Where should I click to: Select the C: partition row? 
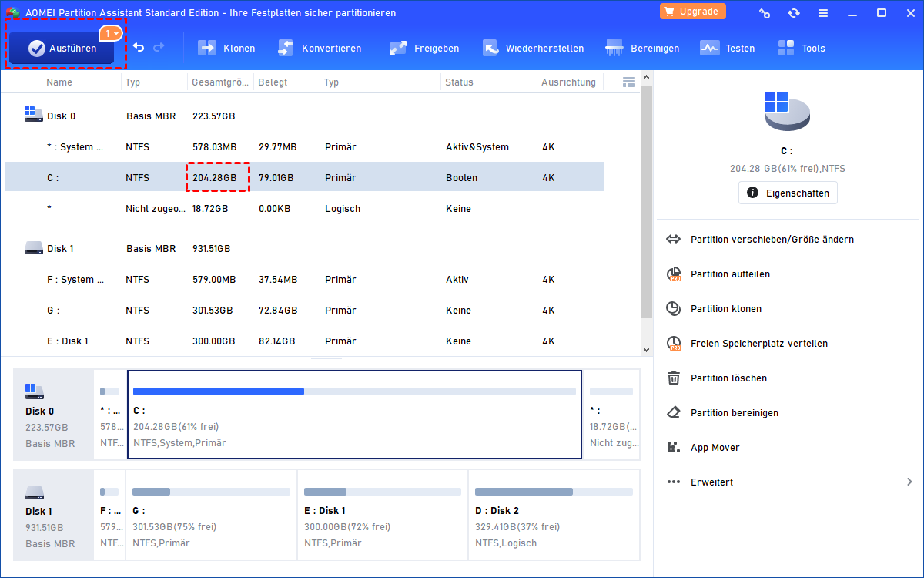click(x=304, y=178)
